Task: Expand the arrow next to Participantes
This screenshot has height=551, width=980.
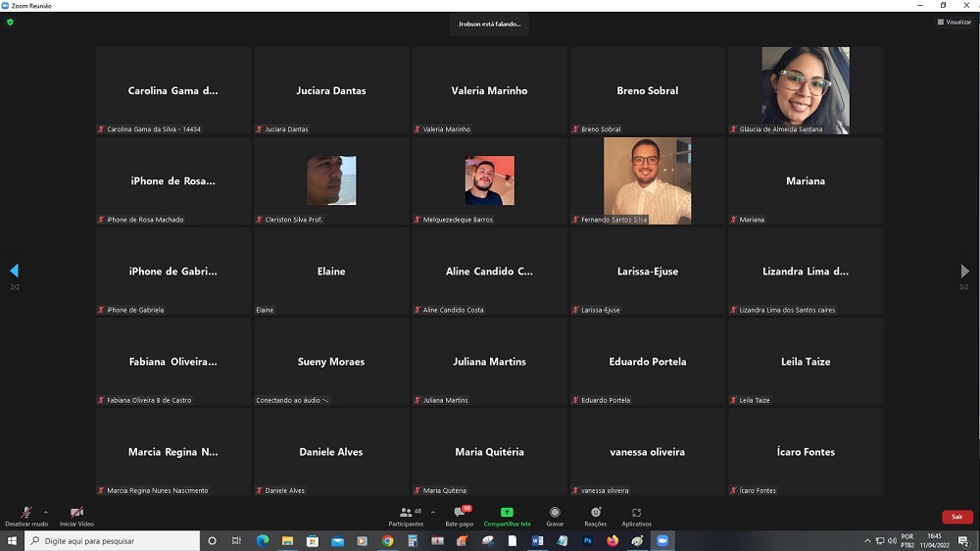Action: pos(432,512)
